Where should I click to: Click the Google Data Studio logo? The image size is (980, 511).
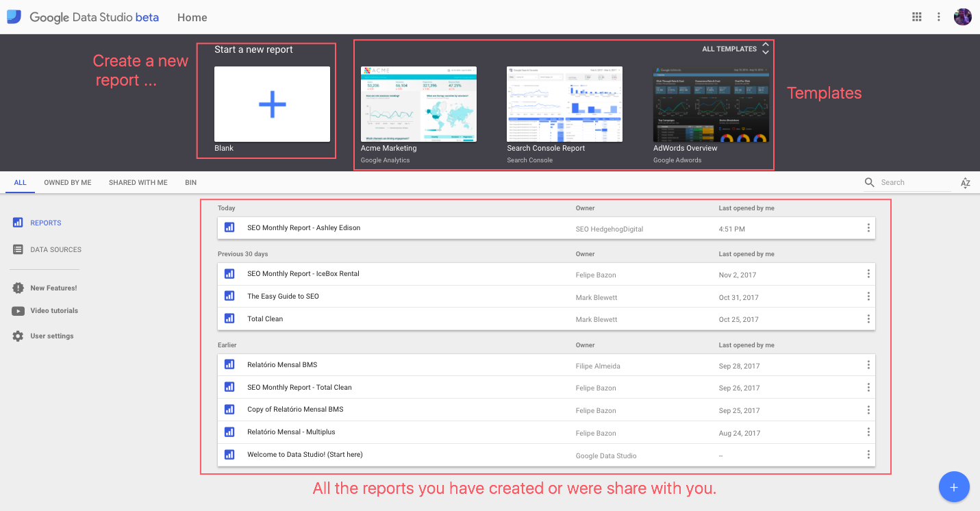click(x=13, y=16)
